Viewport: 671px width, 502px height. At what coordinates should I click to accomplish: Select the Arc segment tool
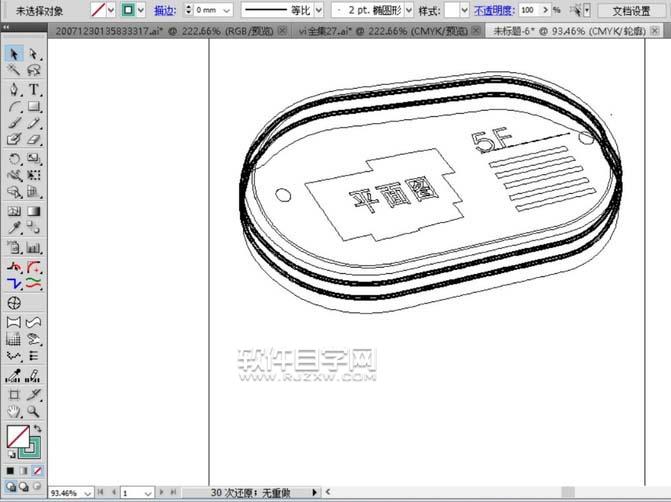click(14, 107)
